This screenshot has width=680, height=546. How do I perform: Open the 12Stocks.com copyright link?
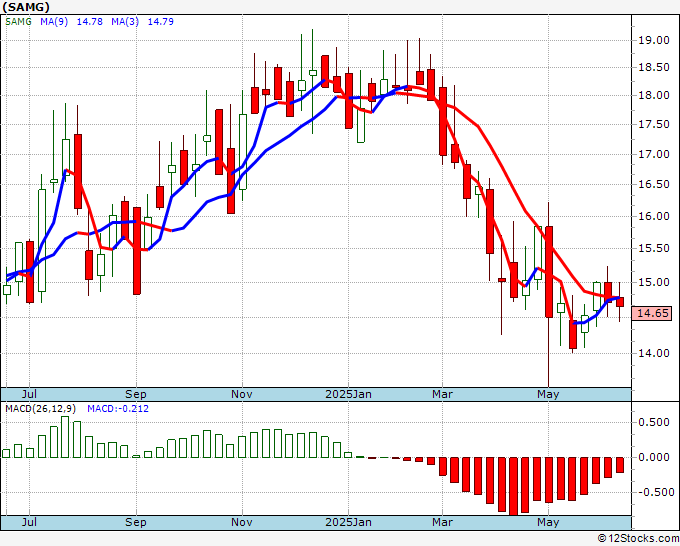pos(638,539)
